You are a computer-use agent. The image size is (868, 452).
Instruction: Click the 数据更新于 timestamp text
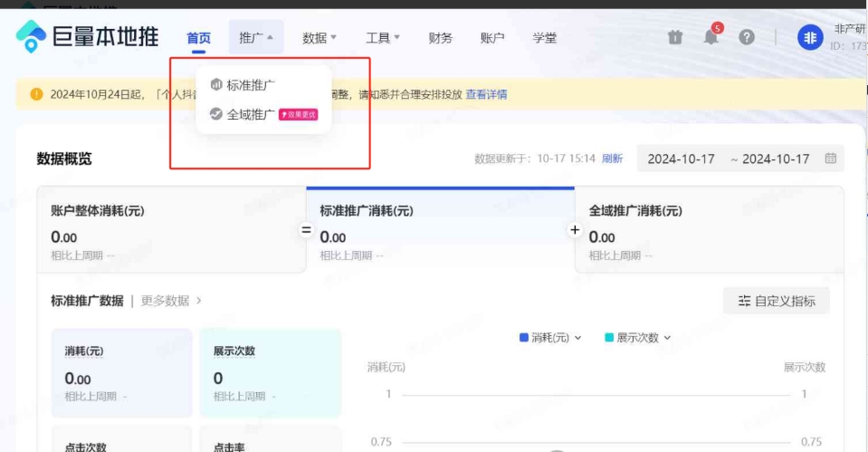coord(535,159)
